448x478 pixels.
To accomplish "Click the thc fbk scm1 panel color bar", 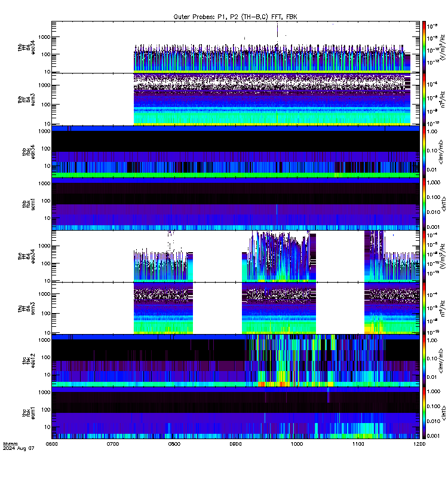I will [x=424, y=413].
